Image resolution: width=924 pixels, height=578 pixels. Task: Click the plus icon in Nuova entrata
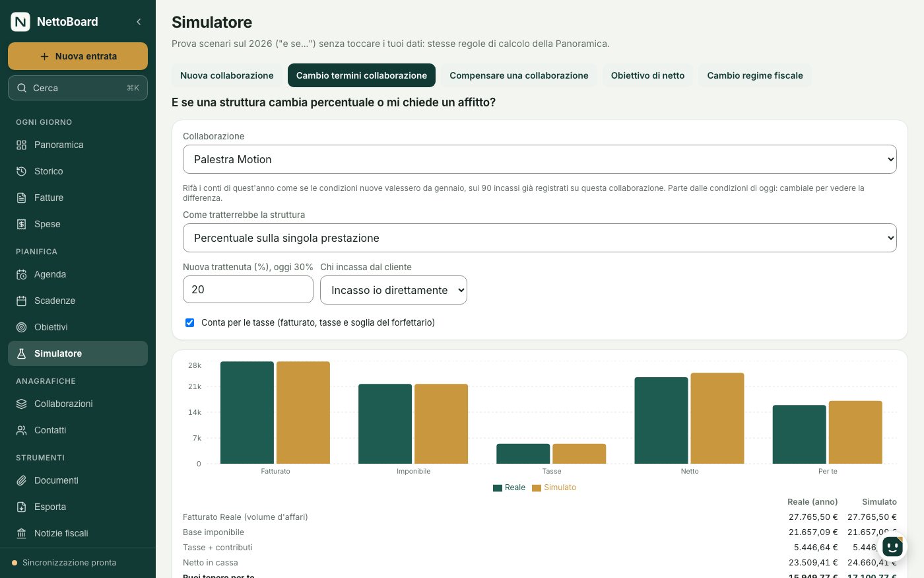[x=44, y=56]
